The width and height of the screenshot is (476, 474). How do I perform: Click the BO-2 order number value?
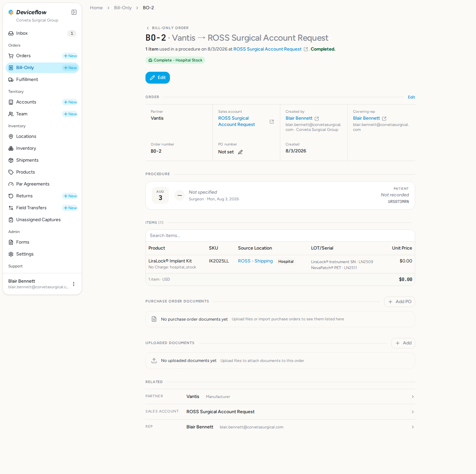pos(156,151)
